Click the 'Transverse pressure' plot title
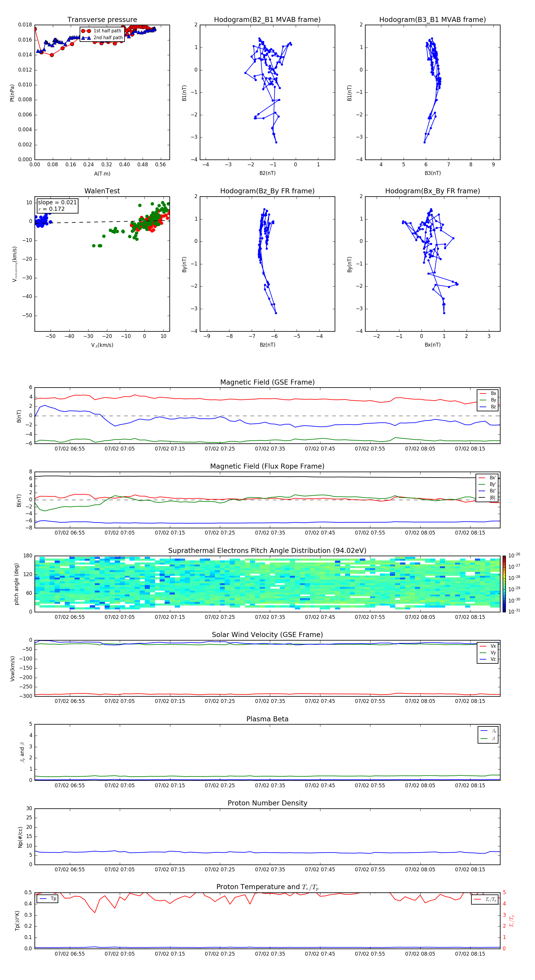The width and height of the screenshot is (535, 980). tap(102, 19)
